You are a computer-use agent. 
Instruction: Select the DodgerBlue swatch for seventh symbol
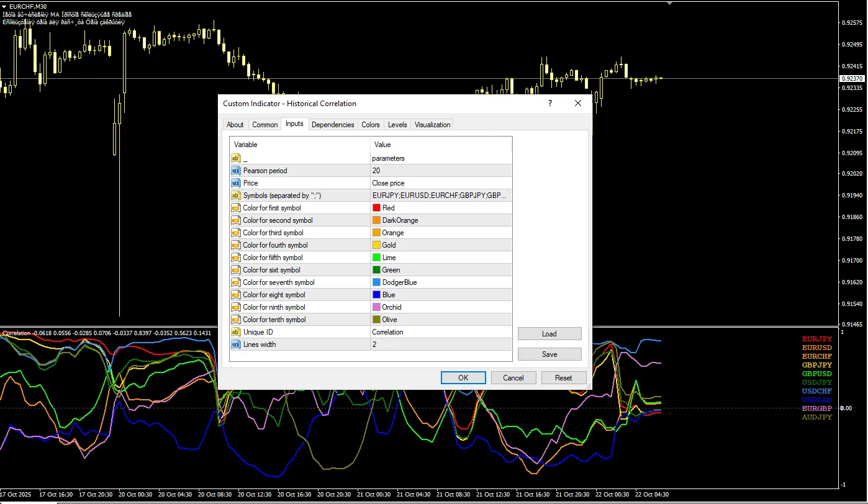tap(376, 282)
